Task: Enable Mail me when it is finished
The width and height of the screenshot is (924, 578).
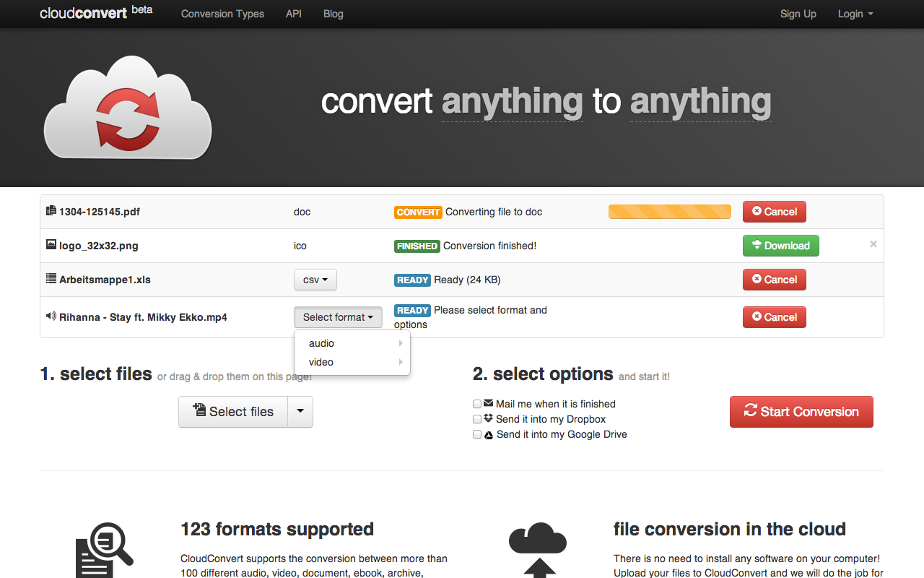Action: 477,404
